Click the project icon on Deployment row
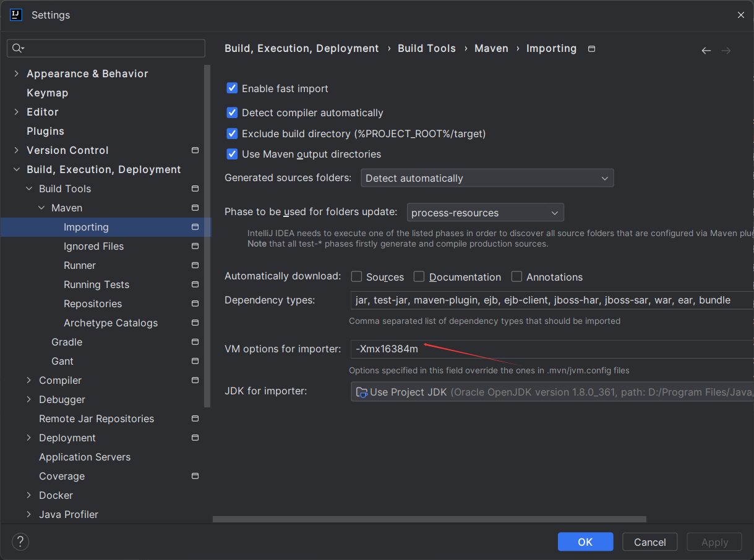This screenshot has height=560, width=754. [195, 438]
